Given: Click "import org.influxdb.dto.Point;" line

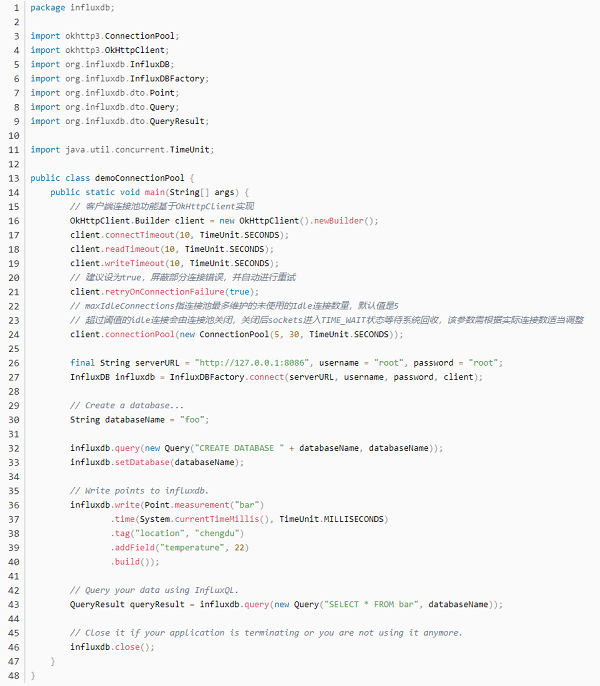Looking at the screenshot, I should pos(105,93).
